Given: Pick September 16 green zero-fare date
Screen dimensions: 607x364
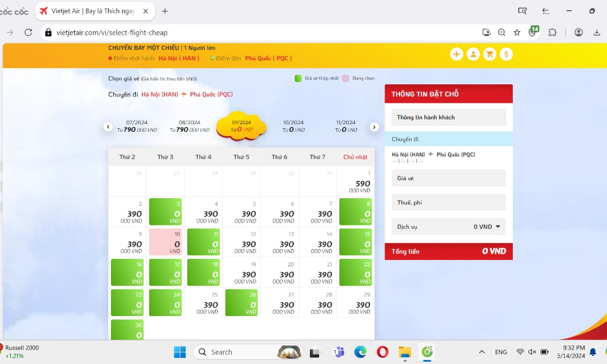Looking at the screenshot, I should point(127,272).
